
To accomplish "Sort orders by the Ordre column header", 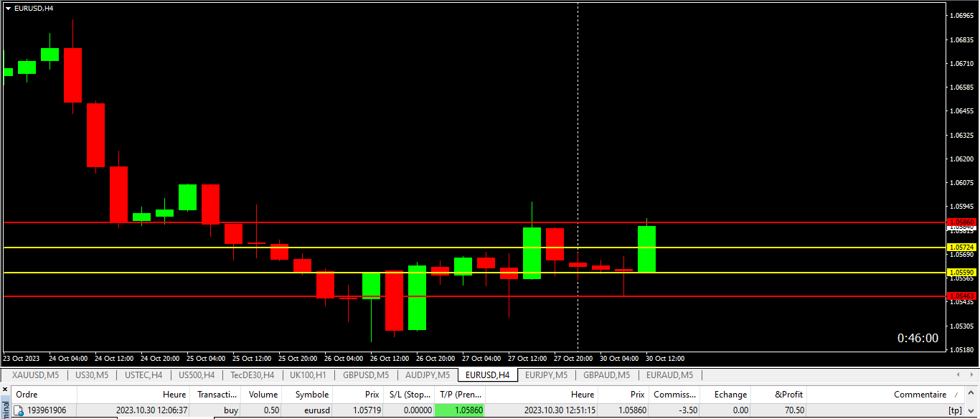I will click(27, 394).
